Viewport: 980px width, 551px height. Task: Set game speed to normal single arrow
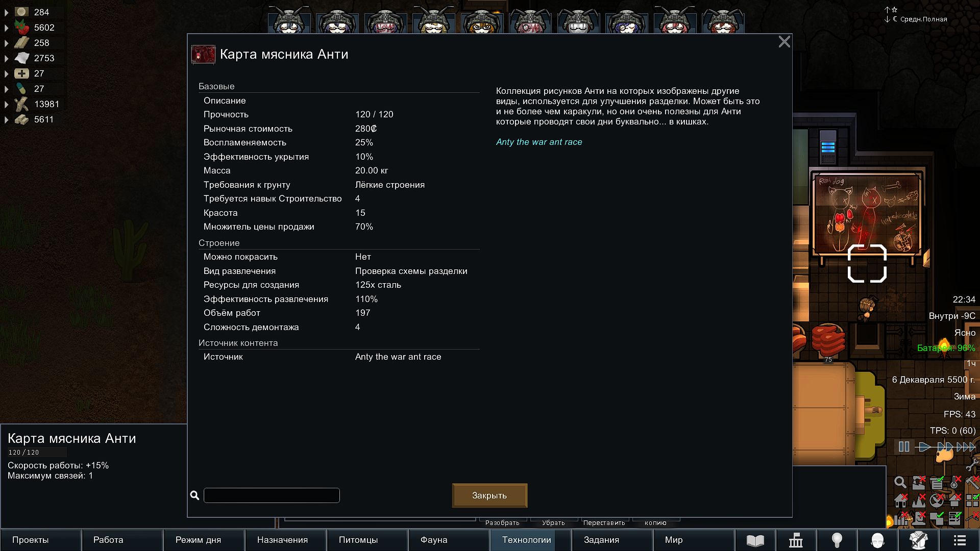[924, 447]
